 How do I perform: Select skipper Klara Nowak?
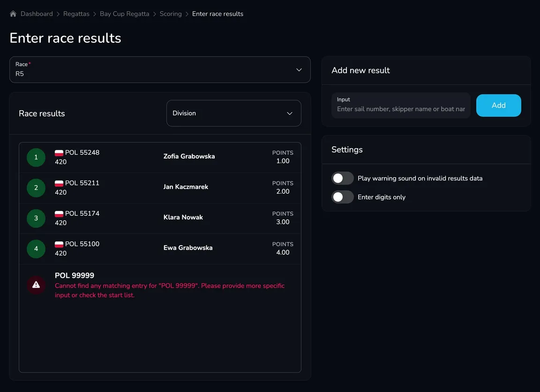(x=183, y=218)
